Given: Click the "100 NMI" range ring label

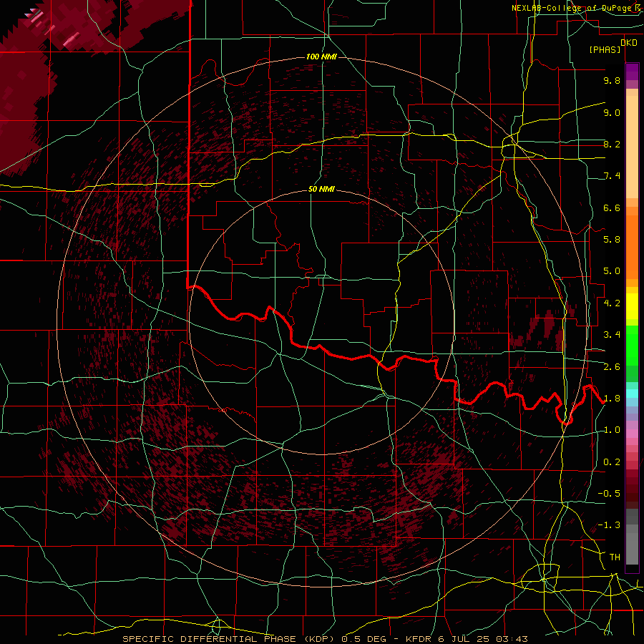Looking at the screenshot, I should (x=321, y=57).
